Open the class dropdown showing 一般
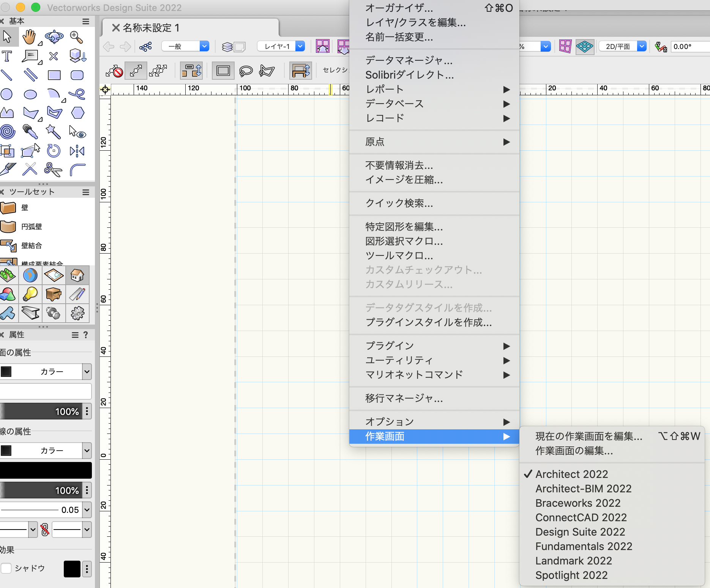 [185, 46]
